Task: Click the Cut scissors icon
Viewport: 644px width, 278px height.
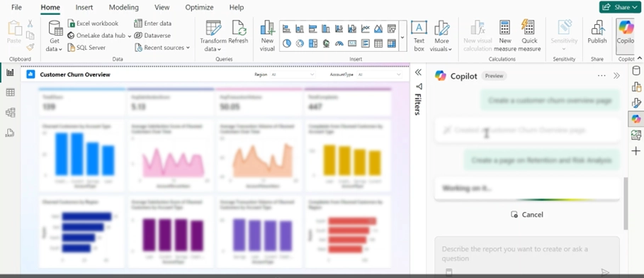Action: click(x=30, y=24)
